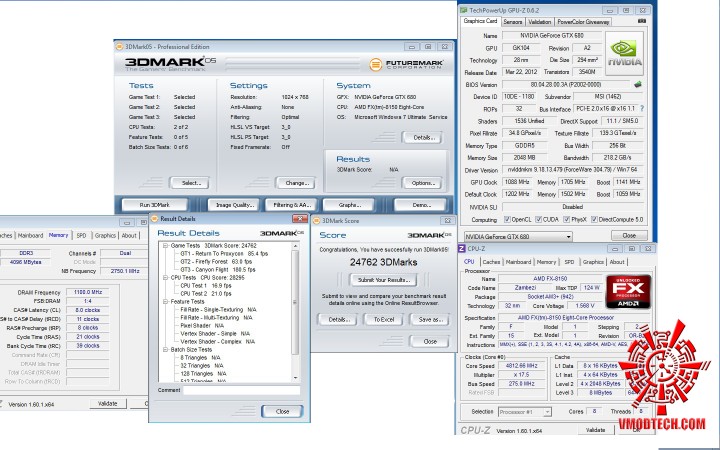Screen dimensions: 720x450
Task: Open the GPU selection dropdown in GPU-Z
Action: pyautogui.click(x=518, y=236)
